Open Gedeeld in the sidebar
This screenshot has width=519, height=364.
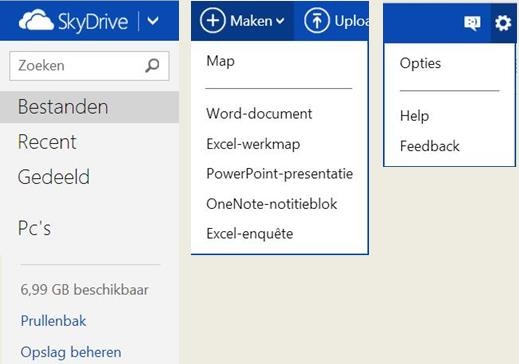(54, 177)
